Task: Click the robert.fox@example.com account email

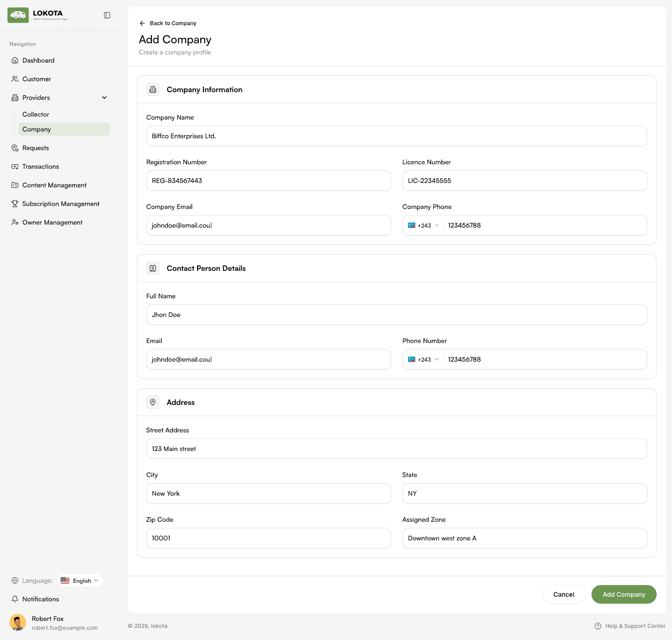Action: [x=65, y=628]
